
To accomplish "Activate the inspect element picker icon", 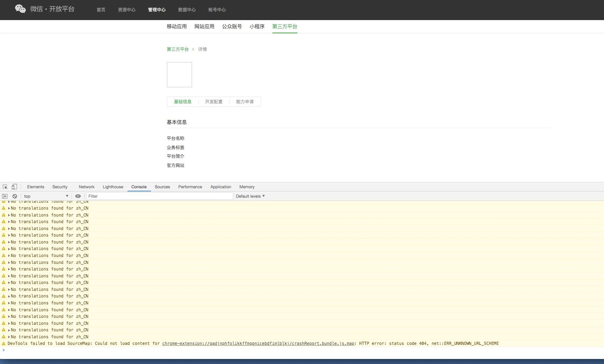I will coord(5,187).
